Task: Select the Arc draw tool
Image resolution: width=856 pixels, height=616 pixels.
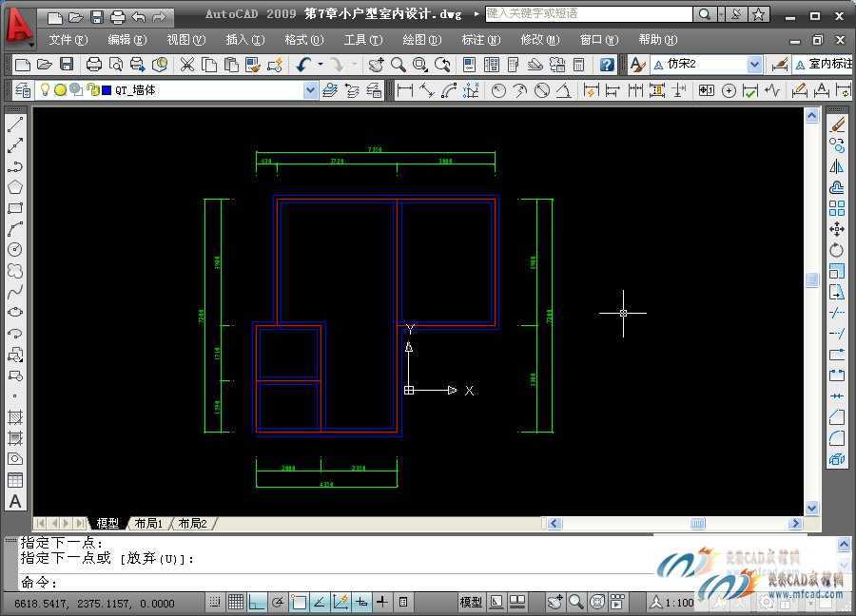Action: point(15,228)
